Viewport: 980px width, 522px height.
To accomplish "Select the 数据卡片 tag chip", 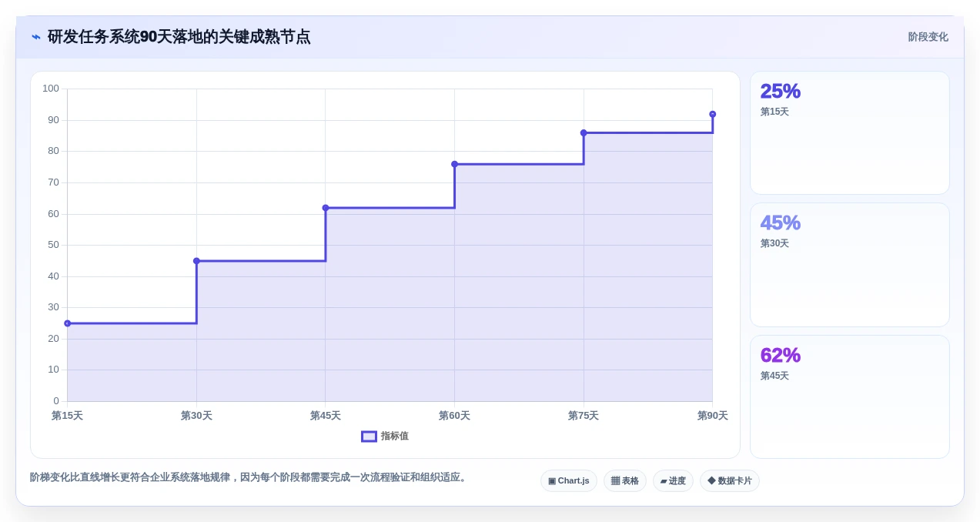I will [729, 480].
